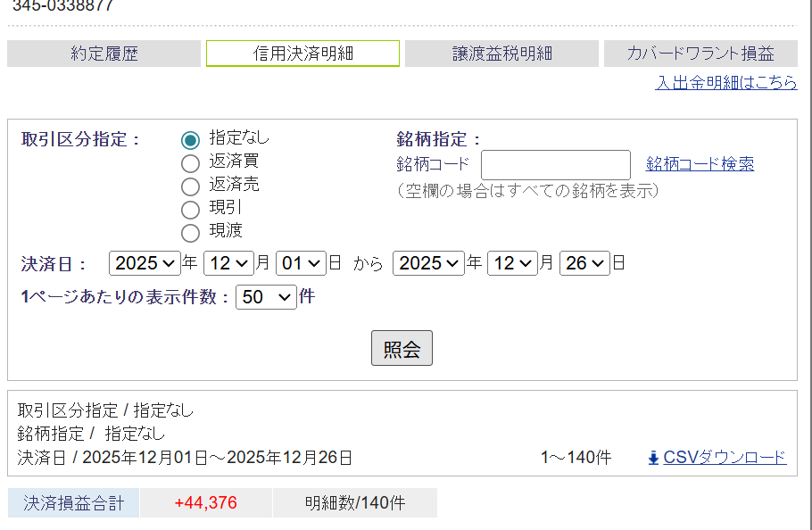Expand the end month dropdown
The width and height of the screenshot is (812, 530).
(512, 263)
